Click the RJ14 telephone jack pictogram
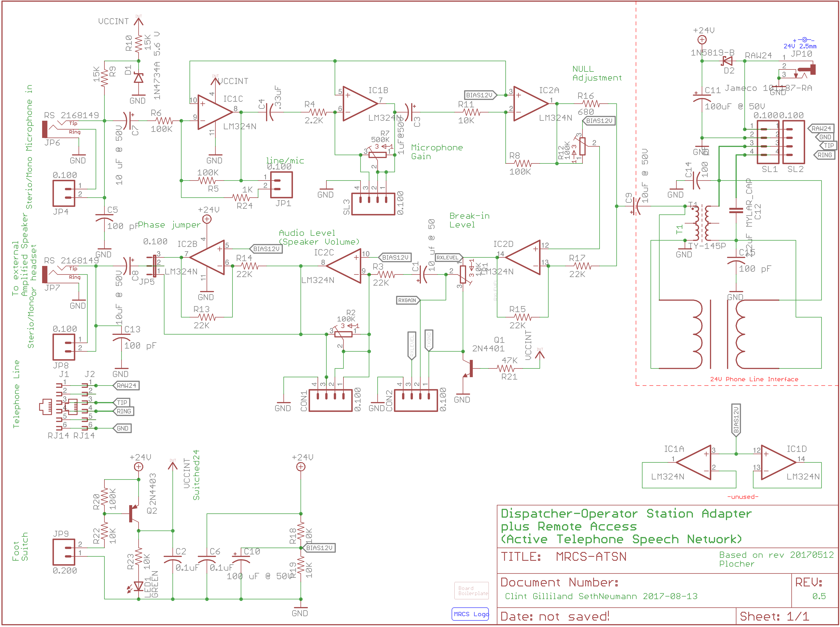This screenshot has height=627, width=840. tap(46, 407)
